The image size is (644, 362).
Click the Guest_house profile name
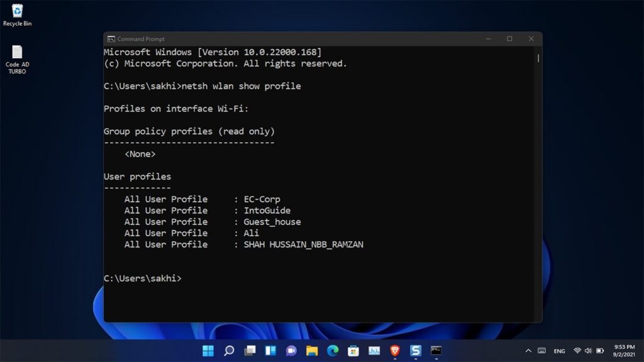(x=272, y=222)
